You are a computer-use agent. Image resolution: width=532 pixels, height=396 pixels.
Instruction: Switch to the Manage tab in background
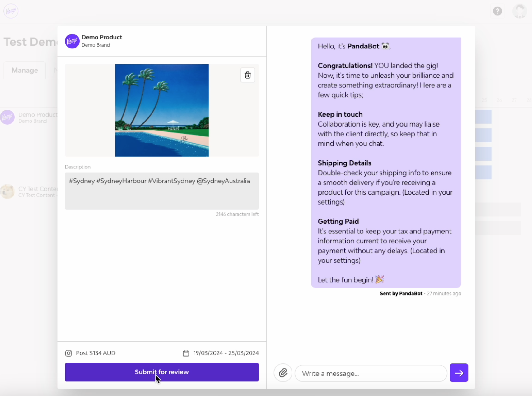point(25,70)
